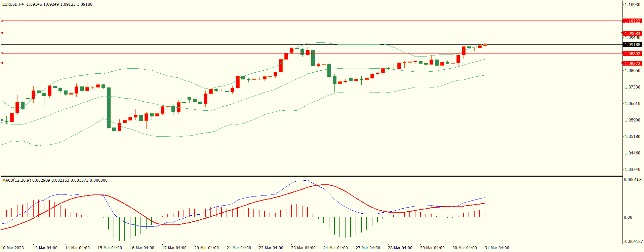Click the 0.006163 MACD scale value

tap(632, 180)
